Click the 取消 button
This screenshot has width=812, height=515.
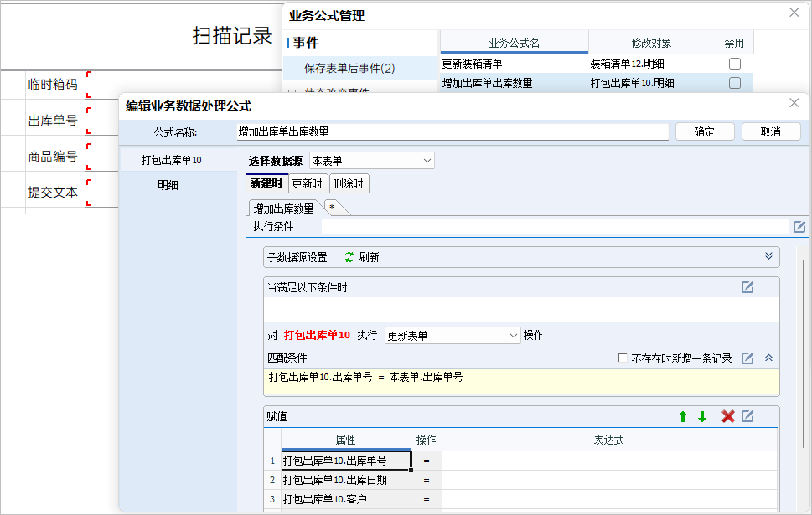point(771,132)
